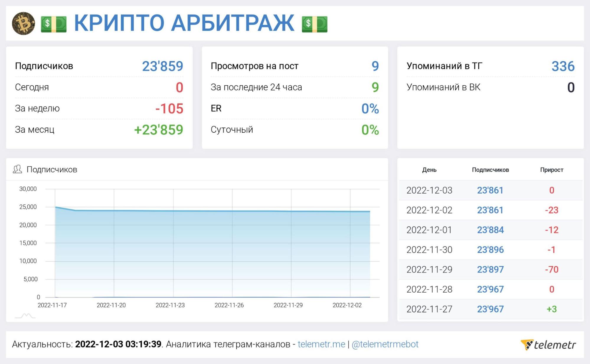Viewport: 590px width, 364px height.
Task: Click the Суточный value 0%
Action: [x=370, y=130]
